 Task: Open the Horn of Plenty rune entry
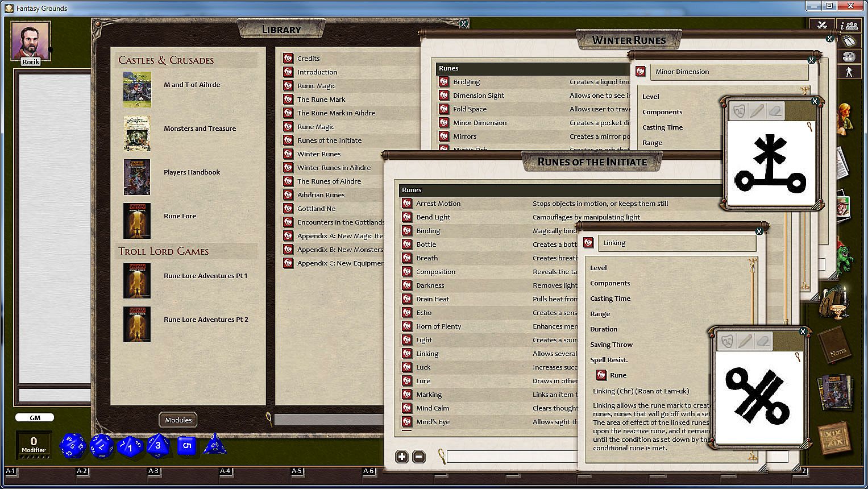(439, 326)
